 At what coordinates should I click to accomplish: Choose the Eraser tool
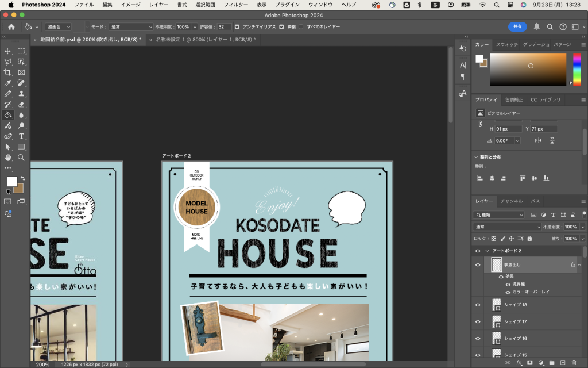point(21,104)
